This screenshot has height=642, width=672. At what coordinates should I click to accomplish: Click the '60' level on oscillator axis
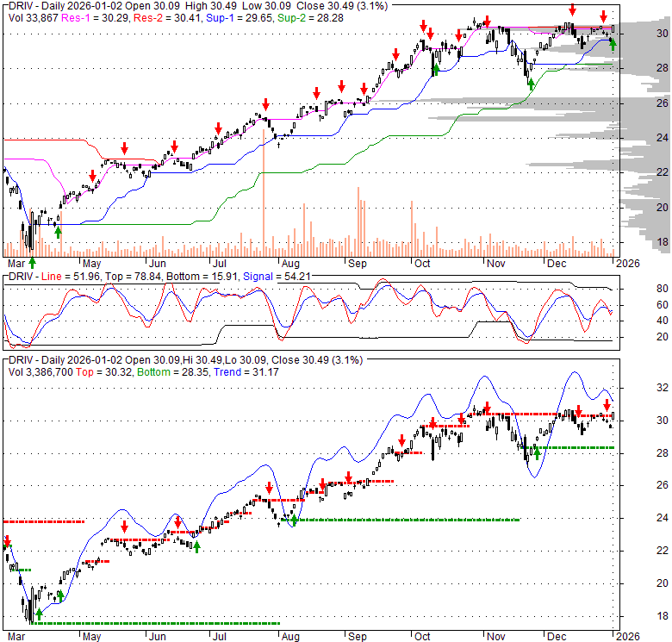click(663, 305)
